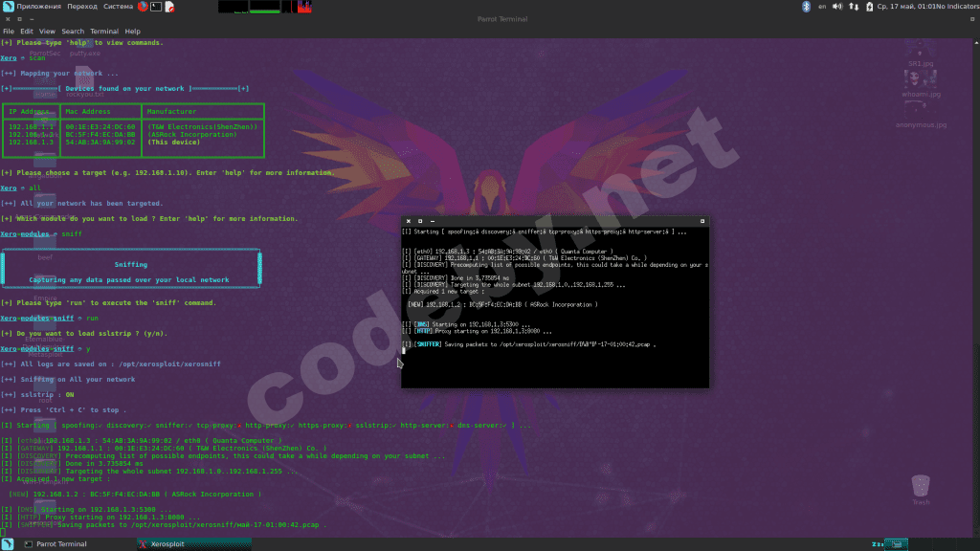Select the SR1.jpg desktop file
The width and height of the screenshot is (980, 551).
921,54
